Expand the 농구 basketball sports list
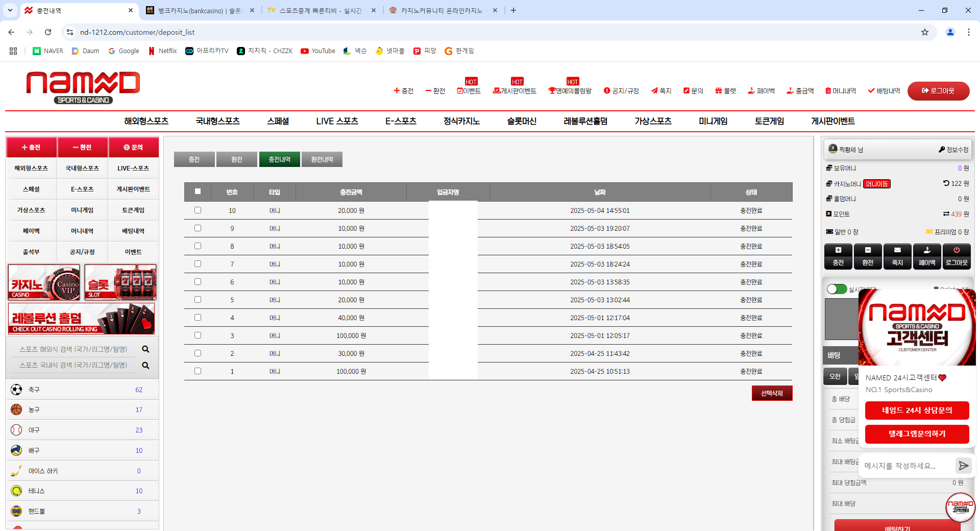 tap(82, 409)
